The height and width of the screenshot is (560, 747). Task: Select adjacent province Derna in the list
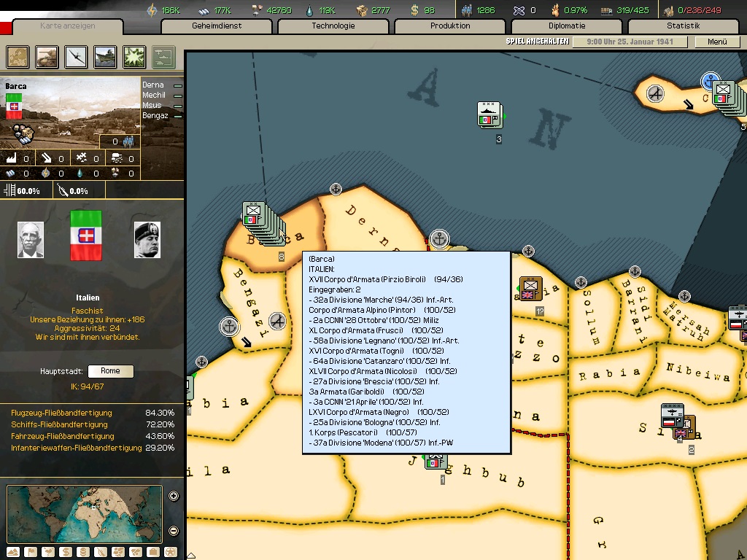coord(154,85)
